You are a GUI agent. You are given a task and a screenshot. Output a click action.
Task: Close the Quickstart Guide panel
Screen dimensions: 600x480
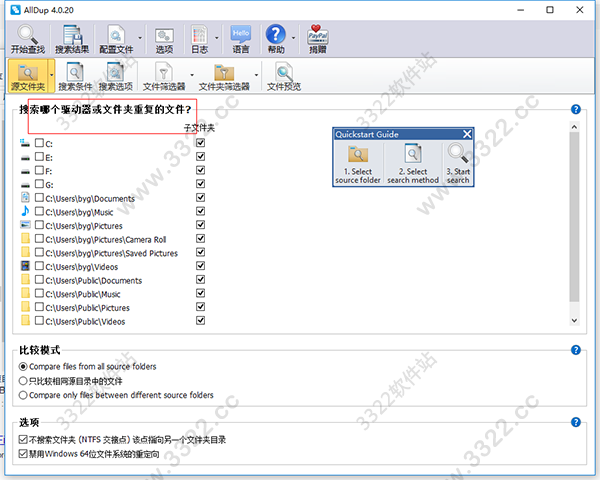pyautogui.click(x=467, y=134)
